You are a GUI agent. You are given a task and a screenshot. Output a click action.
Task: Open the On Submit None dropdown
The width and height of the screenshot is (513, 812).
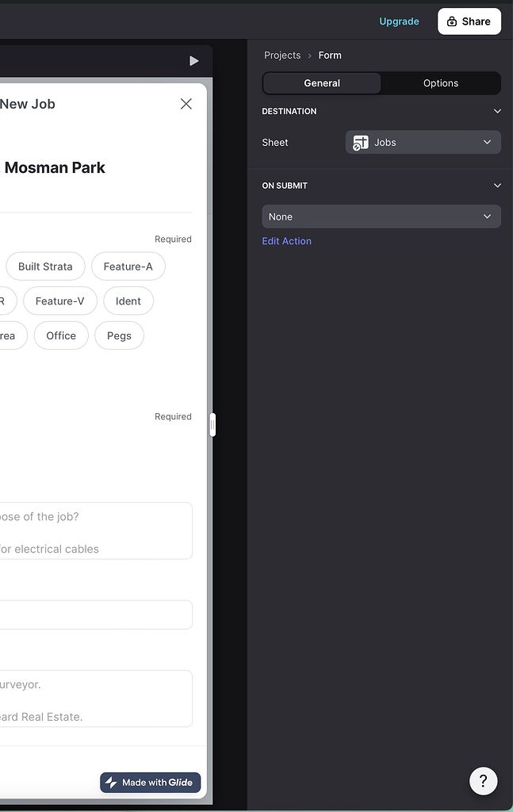tap(381, 216)
